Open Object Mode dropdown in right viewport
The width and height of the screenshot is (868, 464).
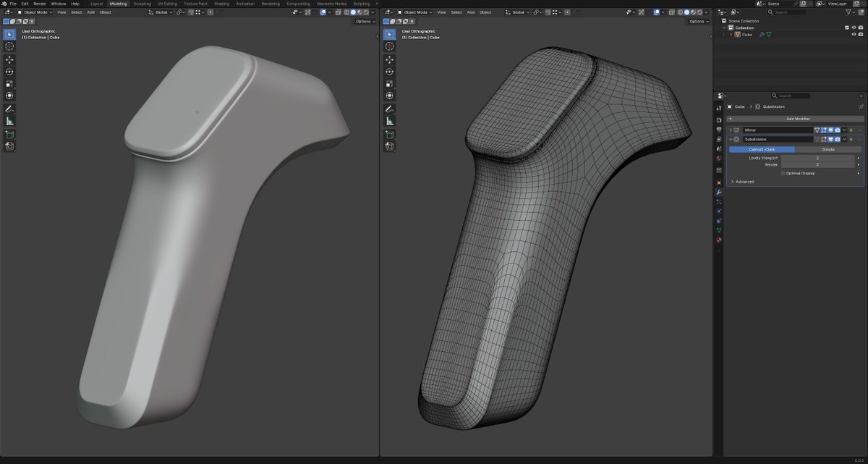click(x=413, y=12)
